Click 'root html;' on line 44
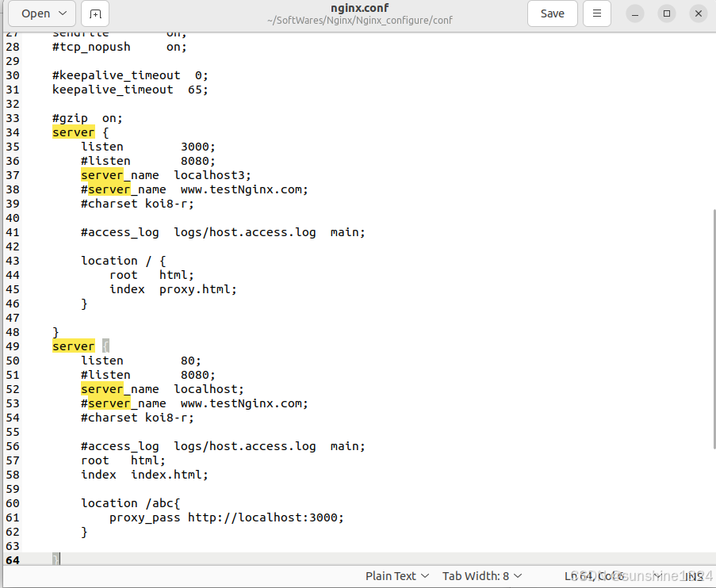The width and height of the screenshot is (716, 588). 151,275
